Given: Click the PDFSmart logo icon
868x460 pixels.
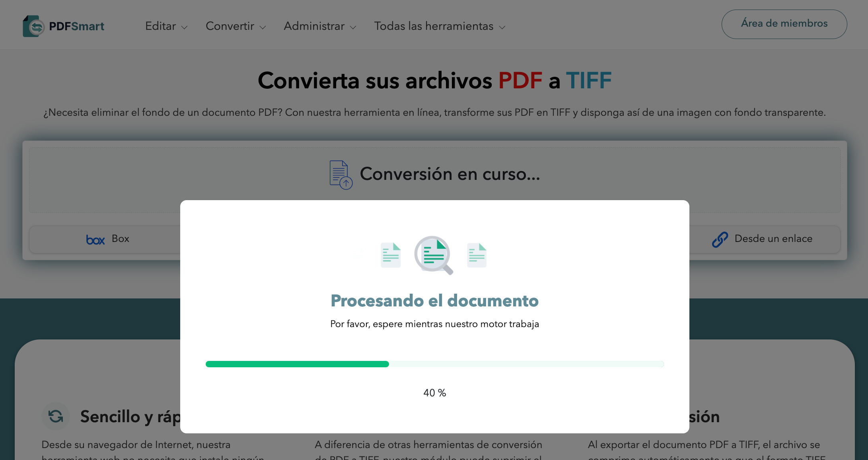Looking at the screenshot, I should (34, 25).
